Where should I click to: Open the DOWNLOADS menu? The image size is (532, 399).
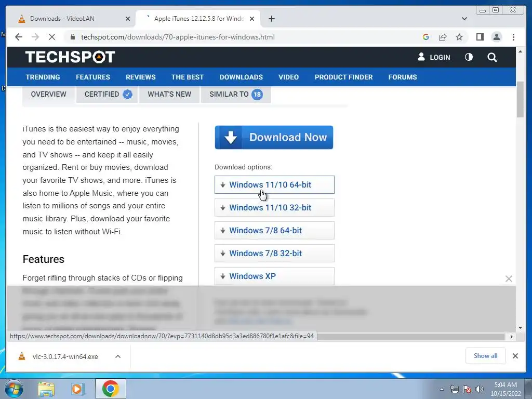(241, 77)
